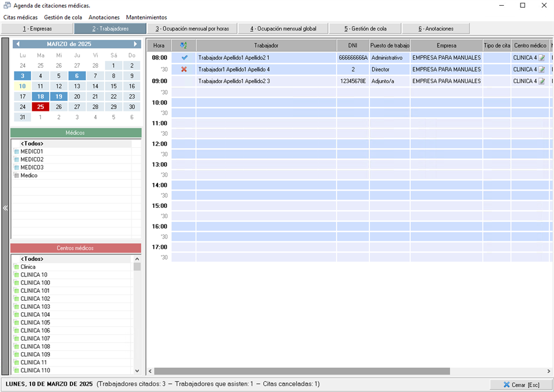Click the blue checkmark on the 08:00 appointment
This screenshot has width=554, height=392.
(x=184, y=58)
